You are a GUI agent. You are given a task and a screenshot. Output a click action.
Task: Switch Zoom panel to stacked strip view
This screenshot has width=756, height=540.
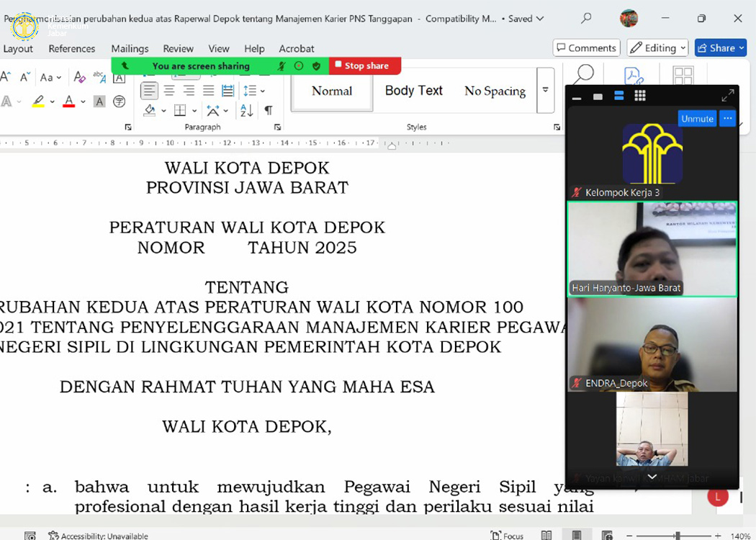coord(619,96)
